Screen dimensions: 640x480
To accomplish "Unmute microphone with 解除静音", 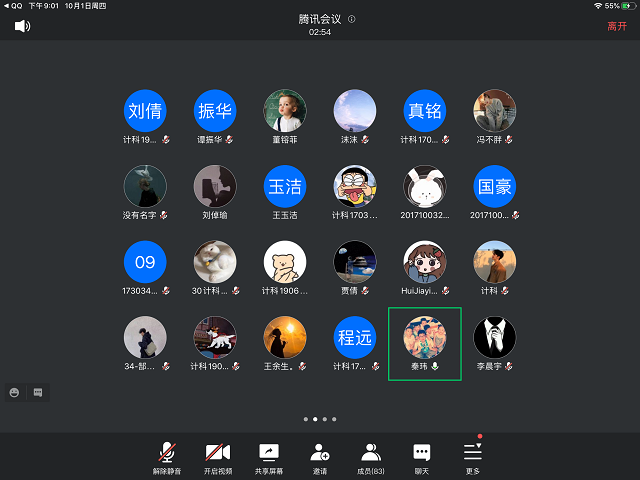I will tap(166, 456).
